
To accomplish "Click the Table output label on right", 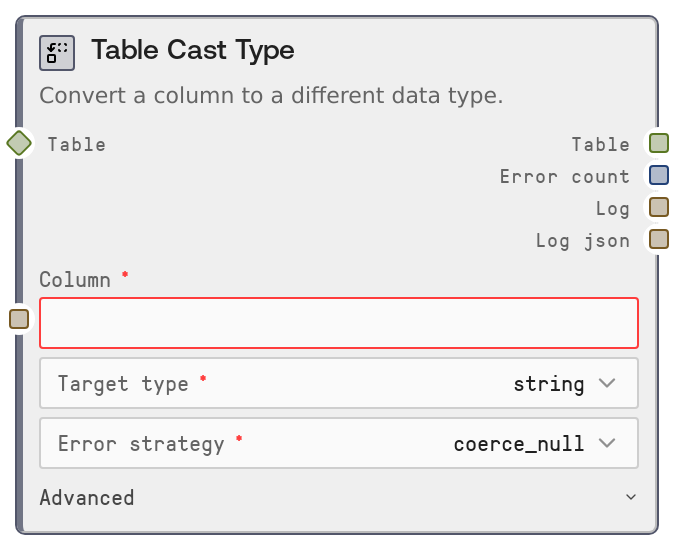I will [600, 144].
